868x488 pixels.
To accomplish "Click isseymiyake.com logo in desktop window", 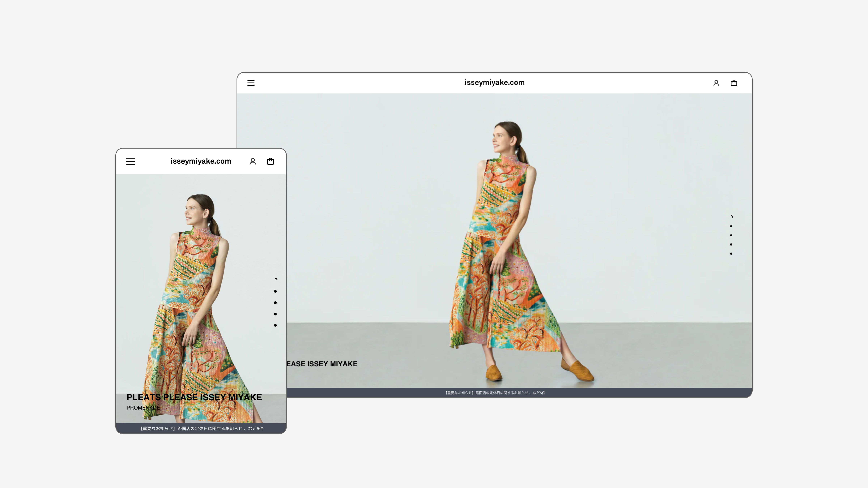I will 494,83.
